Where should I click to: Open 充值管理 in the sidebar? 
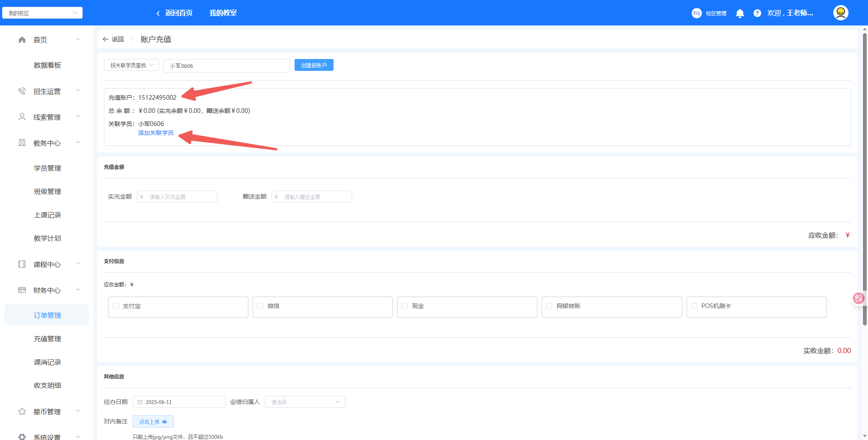tap(47, 339)
